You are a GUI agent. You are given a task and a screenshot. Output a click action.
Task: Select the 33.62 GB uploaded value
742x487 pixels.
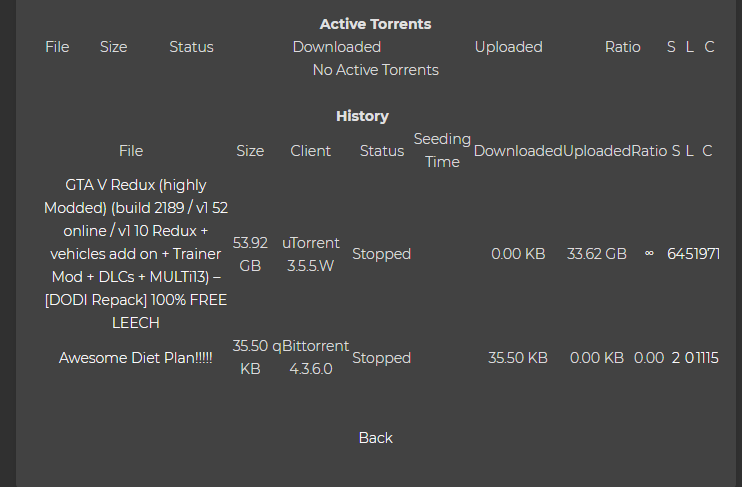point(596,254)
